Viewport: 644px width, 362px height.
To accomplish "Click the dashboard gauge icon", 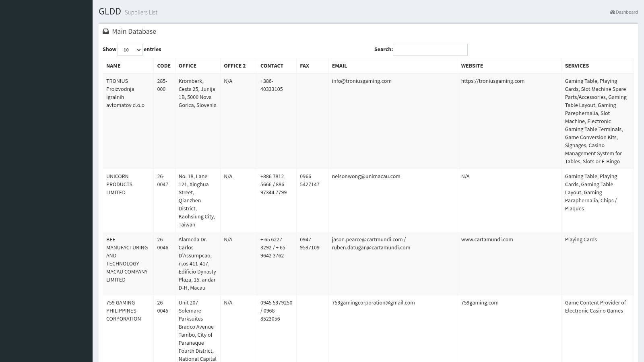I will click(x=612, y=12).
